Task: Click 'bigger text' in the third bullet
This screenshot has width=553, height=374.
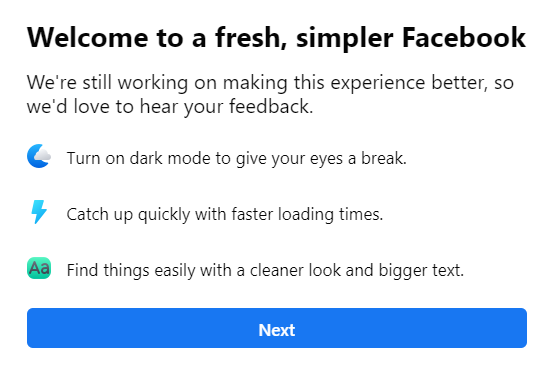Action: [421, 270]
